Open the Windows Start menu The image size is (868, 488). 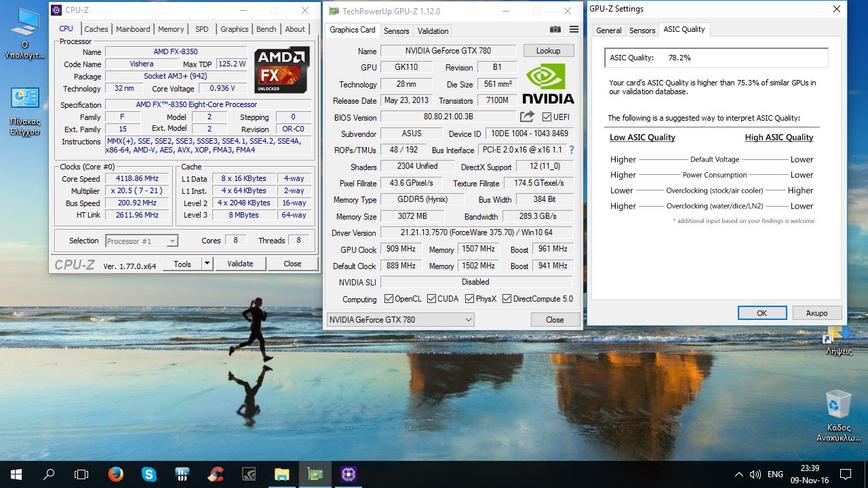coord(16,474)
